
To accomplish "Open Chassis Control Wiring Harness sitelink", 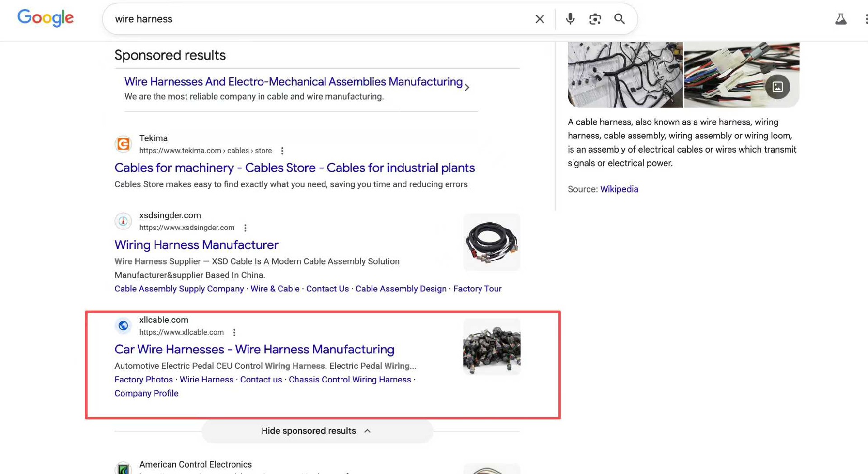I will tap(350, 380).
